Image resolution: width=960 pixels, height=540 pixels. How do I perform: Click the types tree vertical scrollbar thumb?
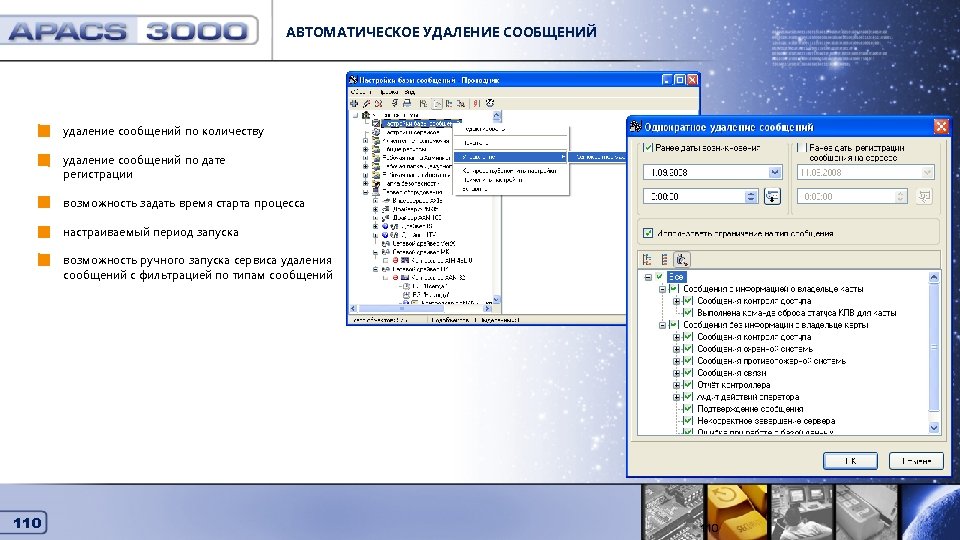[934, 347]
